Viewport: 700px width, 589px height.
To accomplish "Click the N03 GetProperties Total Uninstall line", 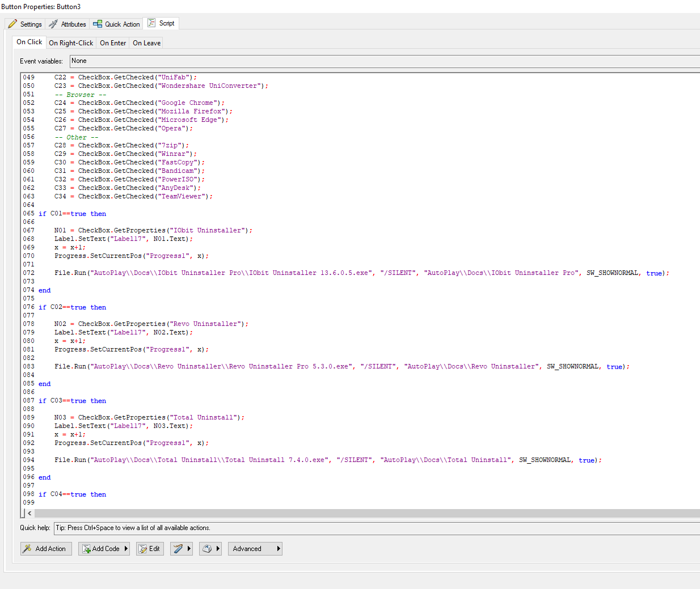I will click(x=149, y=418).
